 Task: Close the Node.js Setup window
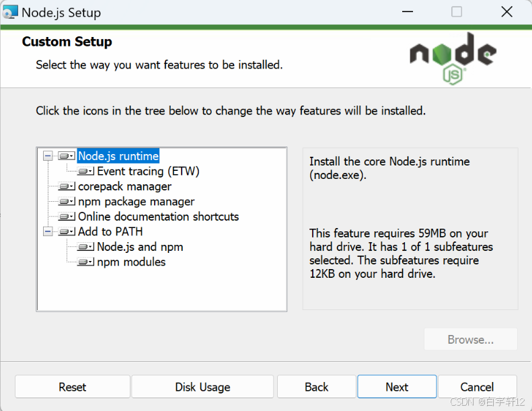point(507,12)
